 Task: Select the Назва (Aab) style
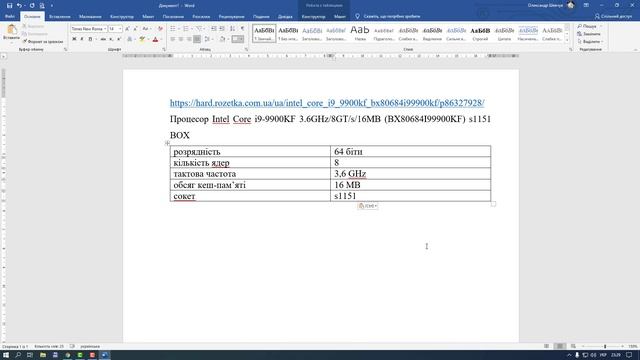pos(360,33)
